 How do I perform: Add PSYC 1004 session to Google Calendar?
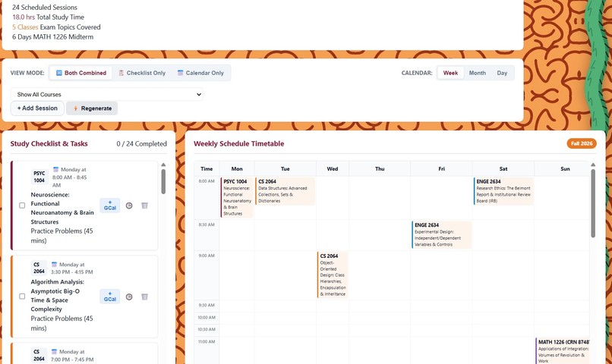click(109, 206)
